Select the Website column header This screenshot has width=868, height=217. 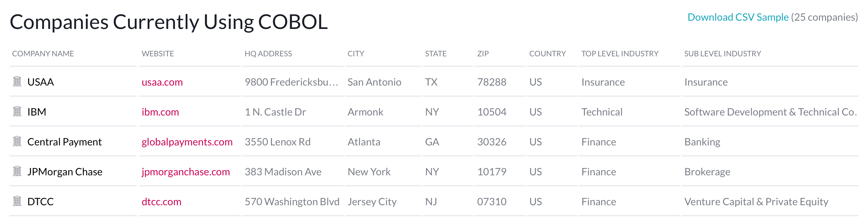[x=158, y=54]
